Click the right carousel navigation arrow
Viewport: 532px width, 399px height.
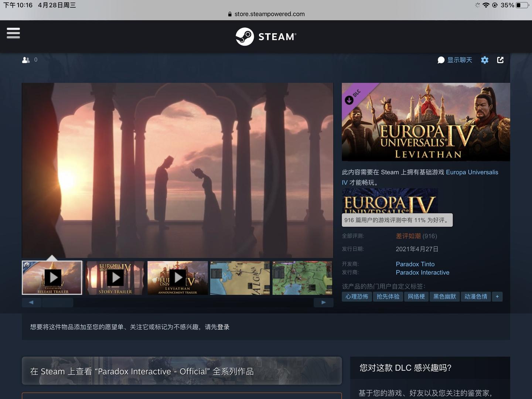[324, 302]
